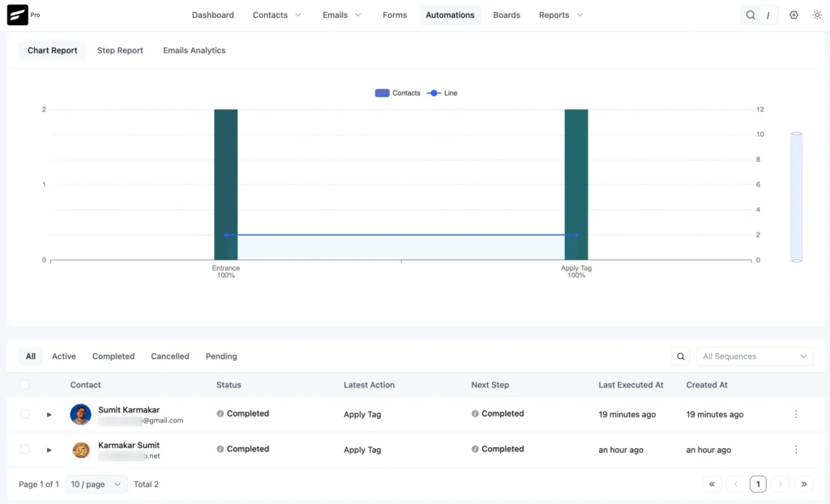Click the Last Executed At column header

coord(631,385)
